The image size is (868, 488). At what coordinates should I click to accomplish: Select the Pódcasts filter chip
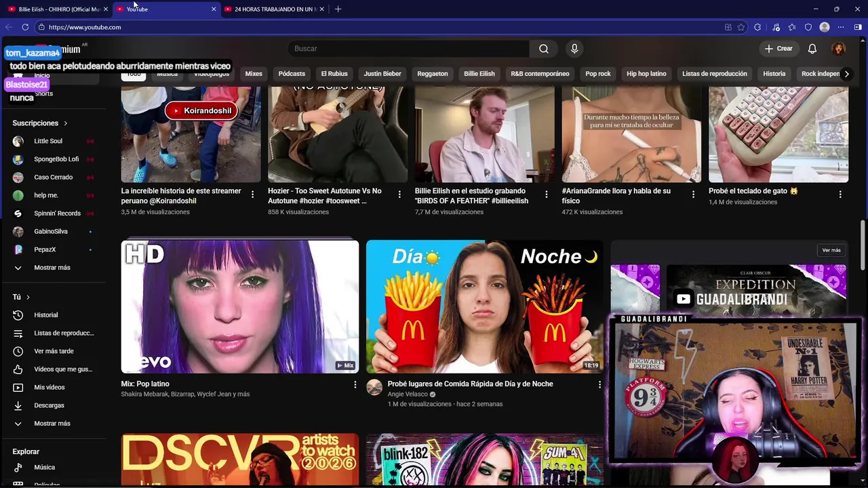tap(292, 74)
